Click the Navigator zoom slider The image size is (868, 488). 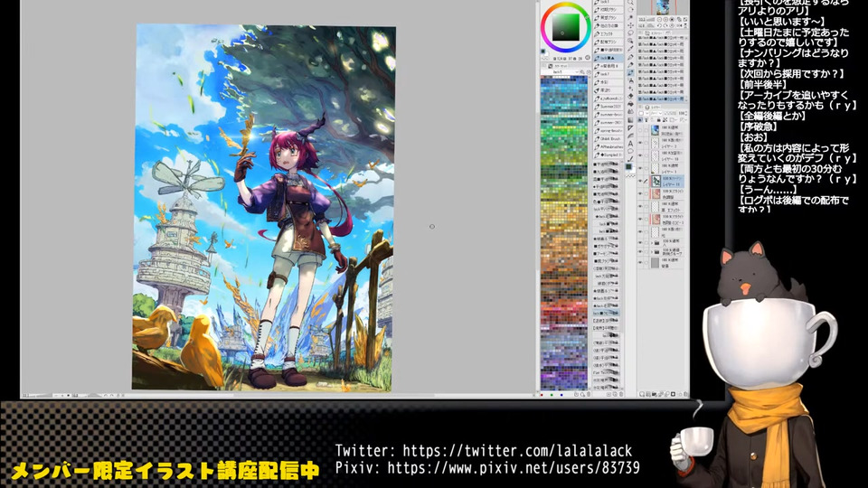click(x=650, y=19)
